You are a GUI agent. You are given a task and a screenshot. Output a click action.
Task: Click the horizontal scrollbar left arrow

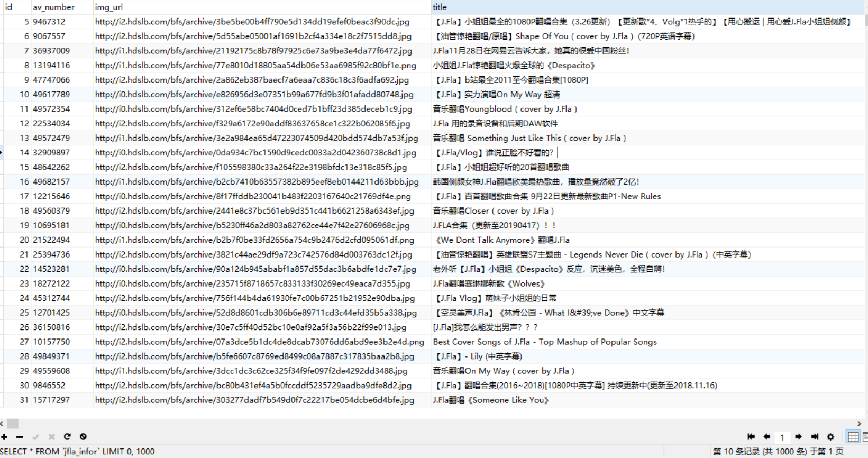[2, 424]
